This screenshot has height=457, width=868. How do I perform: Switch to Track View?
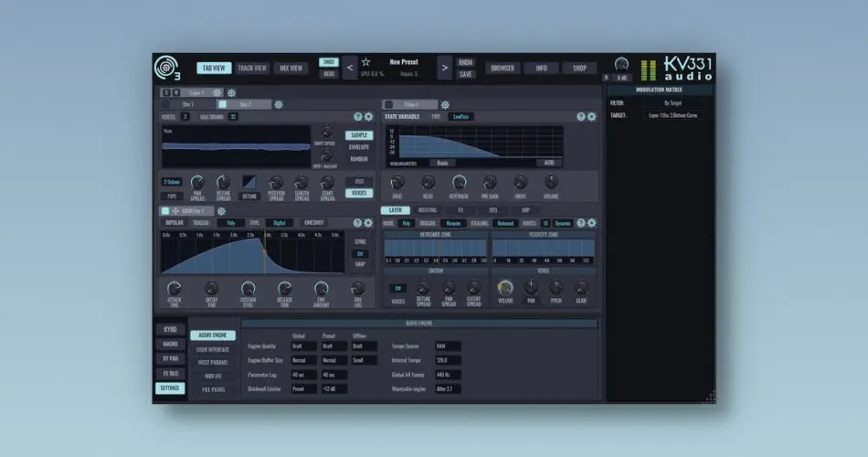click(252, 69)
